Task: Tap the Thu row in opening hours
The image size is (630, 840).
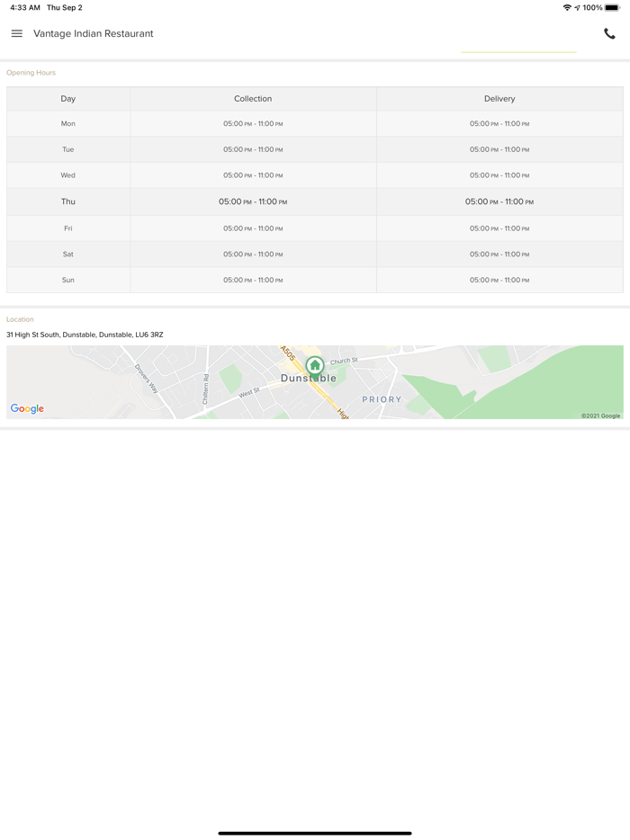Action: click(x=68, y=202)
